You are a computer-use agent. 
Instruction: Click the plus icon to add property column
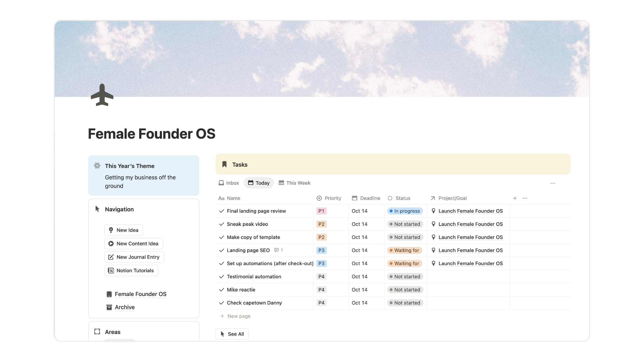[x=515, y=198]
